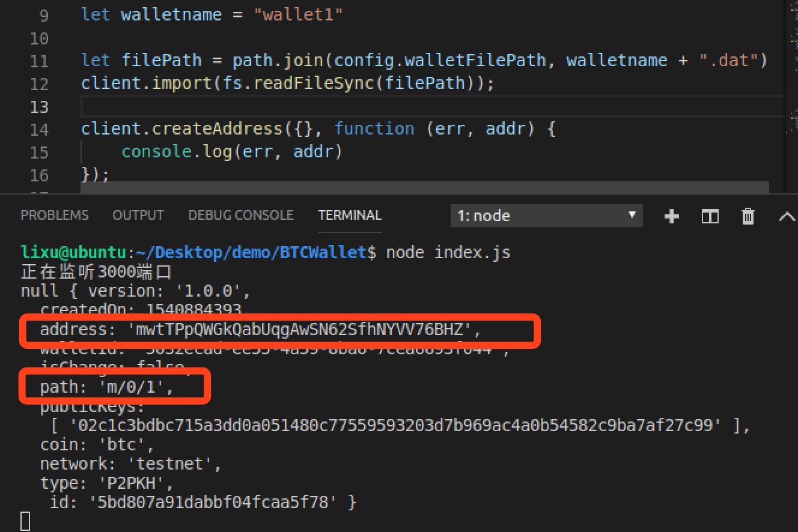The image size is (798, 532).
Task: Kill the terminal with the trash icon
Action: [748, 216]
